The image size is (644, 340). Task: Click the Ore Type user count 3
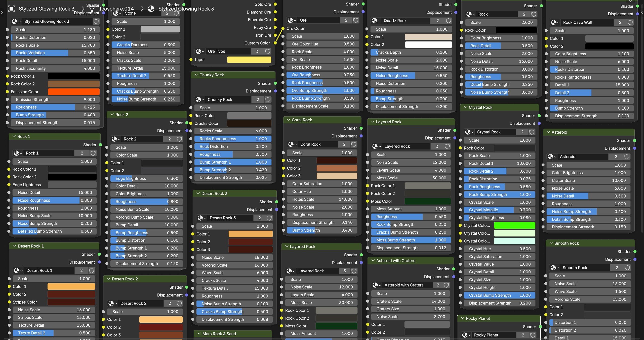tap(257, 51)
